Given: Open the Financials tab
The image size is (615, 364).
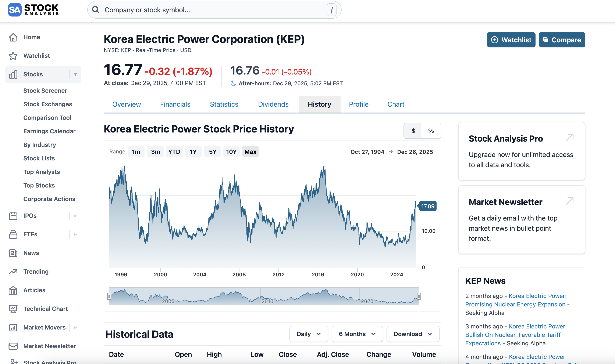Looking at the screenshot, I should click(x=175, y=104).
